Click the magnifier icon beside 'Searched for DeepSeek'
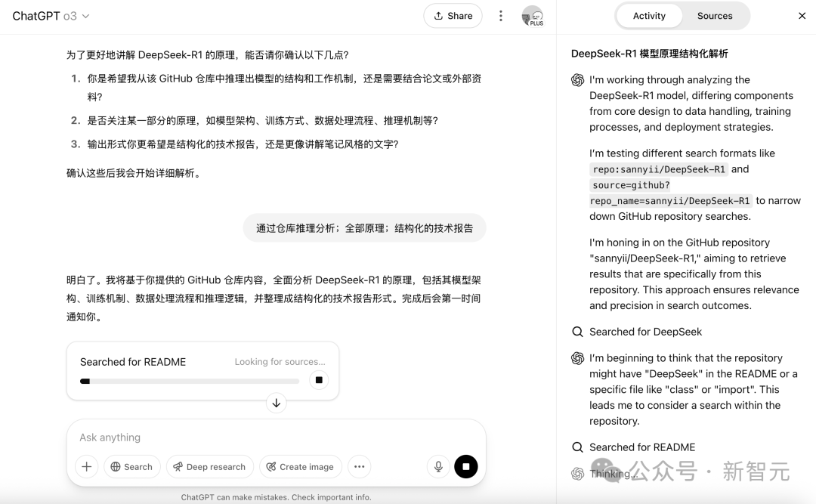The width and height of the screenshot is (816, 504). 577,332
